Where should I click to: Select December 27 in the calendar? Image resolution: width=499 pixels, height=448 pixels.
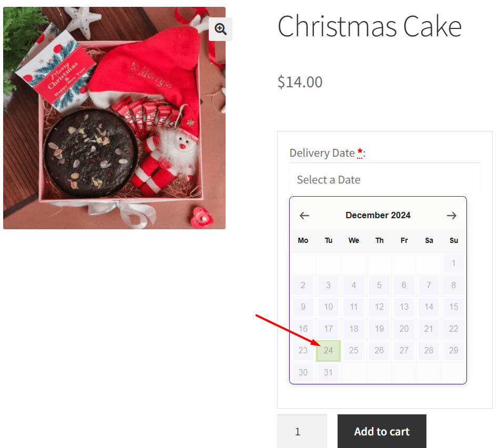click(404, 351)
